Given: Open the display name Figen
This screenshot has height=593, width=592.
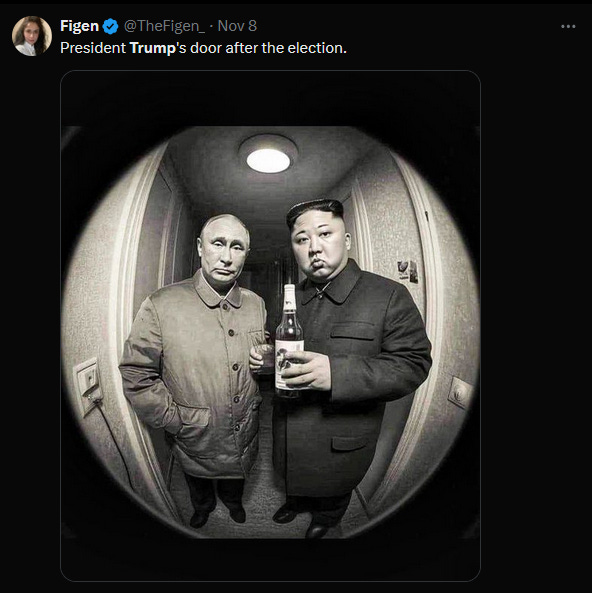Looking at the screenshot, I should point(79,26).
